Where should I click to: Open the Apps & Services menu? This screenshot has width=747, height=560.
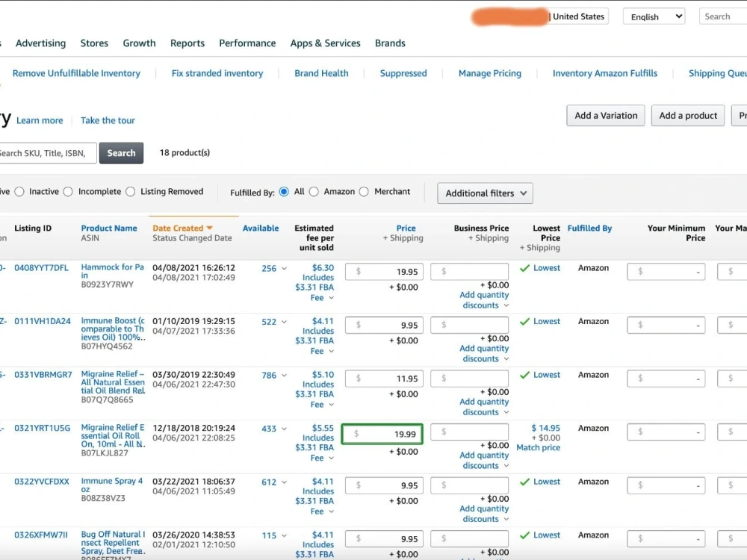pos(326,43)
